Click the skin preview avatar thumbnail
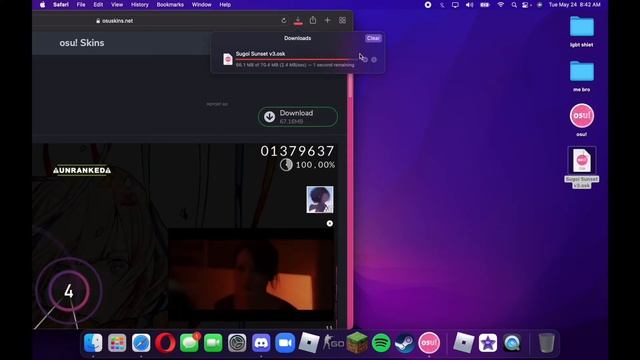This screenshot has height=360, width=640. pos(320,200)
